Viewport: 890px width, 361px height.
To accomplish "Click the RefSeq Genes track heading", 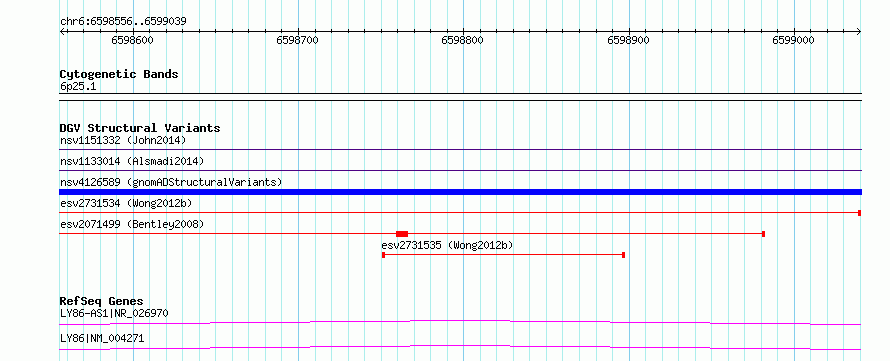I will [102, 301].
